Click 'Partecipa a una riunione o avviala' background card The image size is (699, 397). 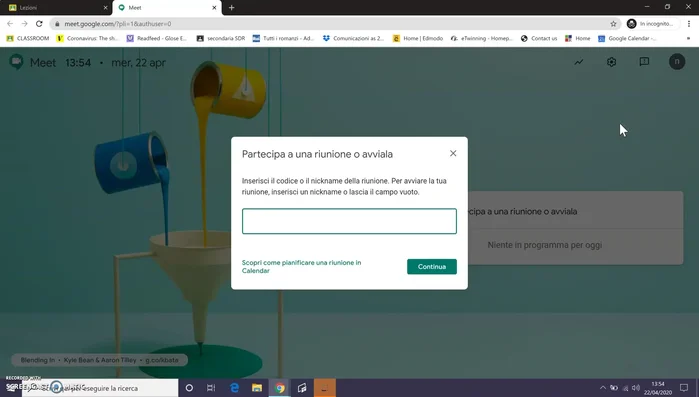(575, 211)
